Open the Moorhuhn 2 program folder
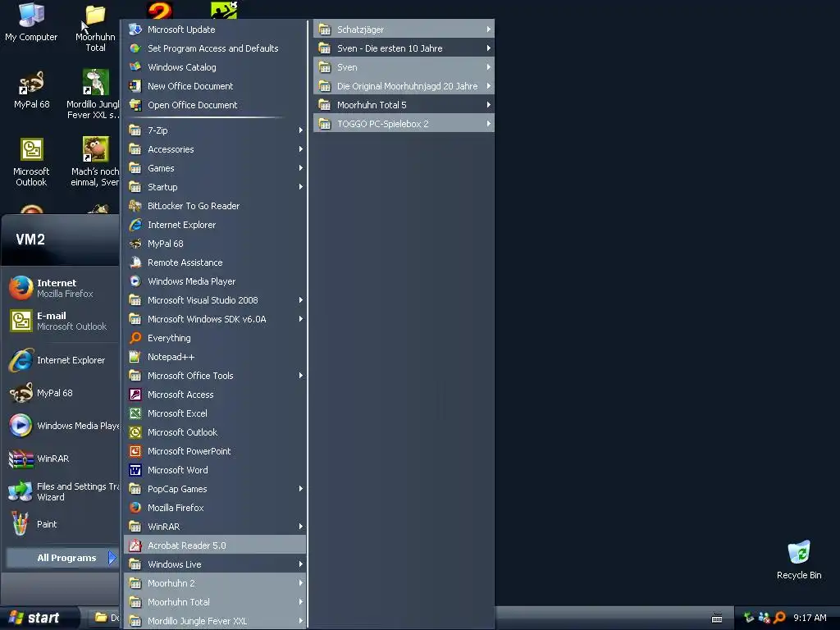The image size is (840, 630). pyautogui.click(x=215, y=583)
